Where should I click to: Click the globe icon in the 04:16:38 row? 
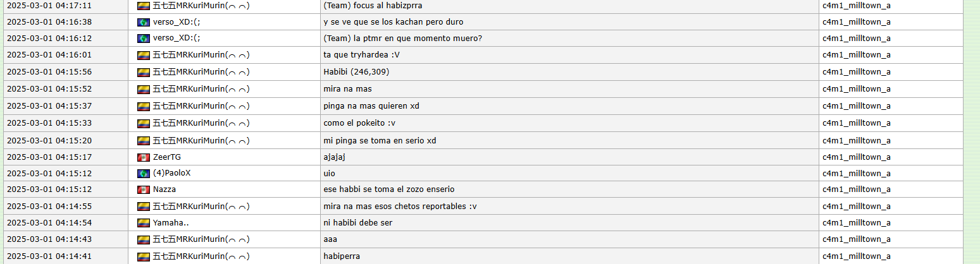point(144,22)
